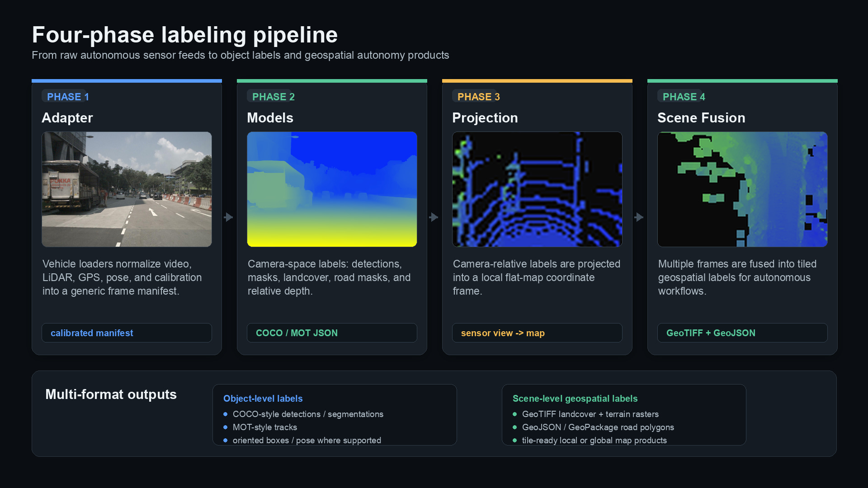Click the 'Projection' heading
Image resolution: width=868 pixels, height=488 pixels.
click(485, 118)
